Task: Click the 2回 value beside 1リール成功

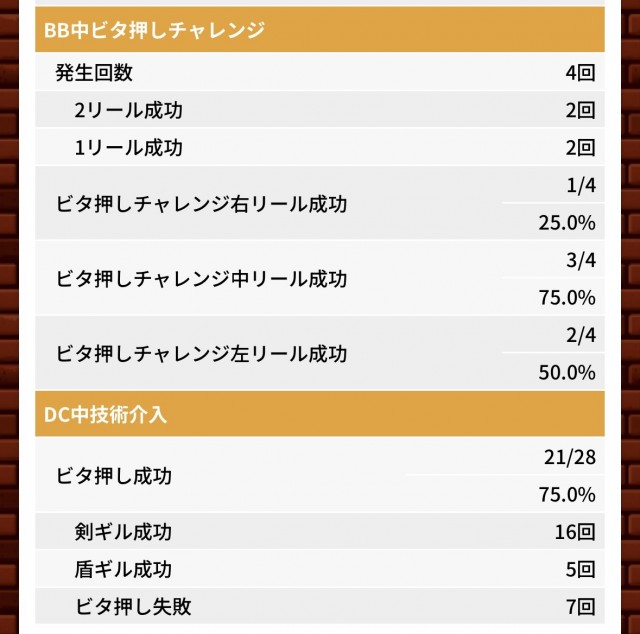Action: 579,148
